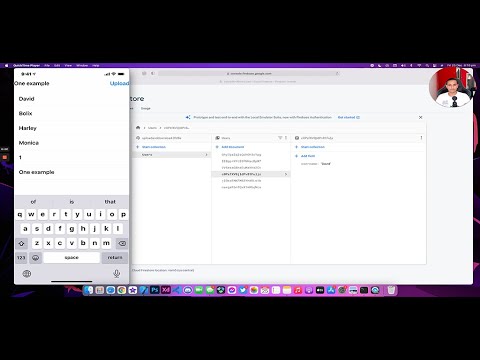Open Adobe XD from the Dock
This screenshot has height=360, width=480.
click(x=166, y=290)
